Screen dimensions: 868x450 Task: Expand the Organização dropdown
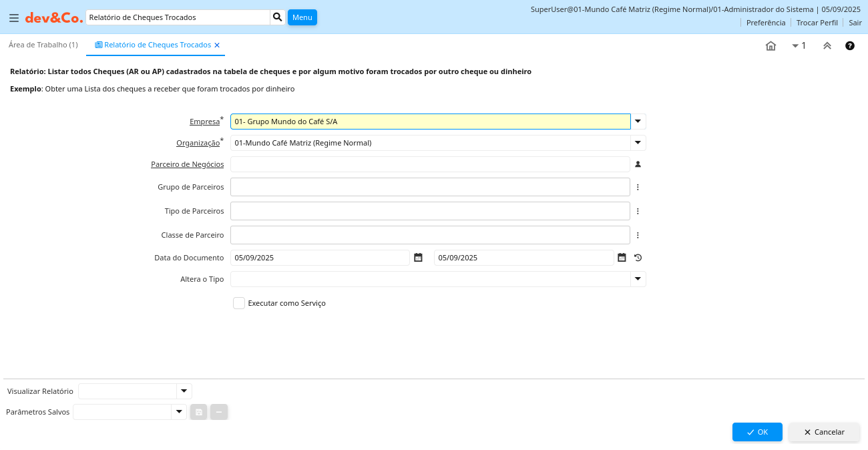pos(638,143)
